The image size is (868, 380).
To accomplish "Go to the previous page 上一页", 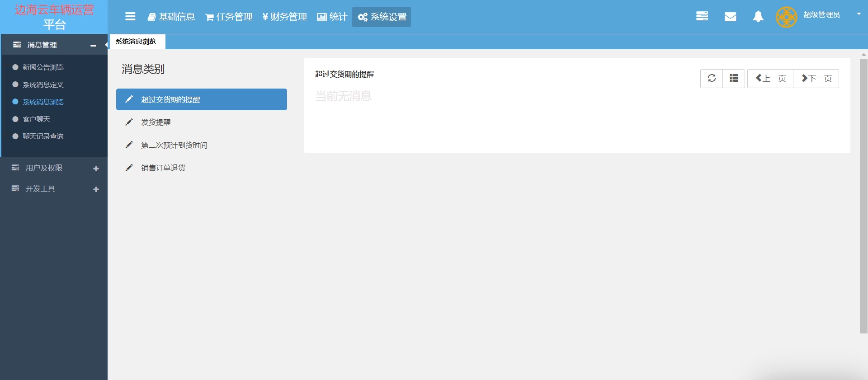I will click(x=770, y=78).
